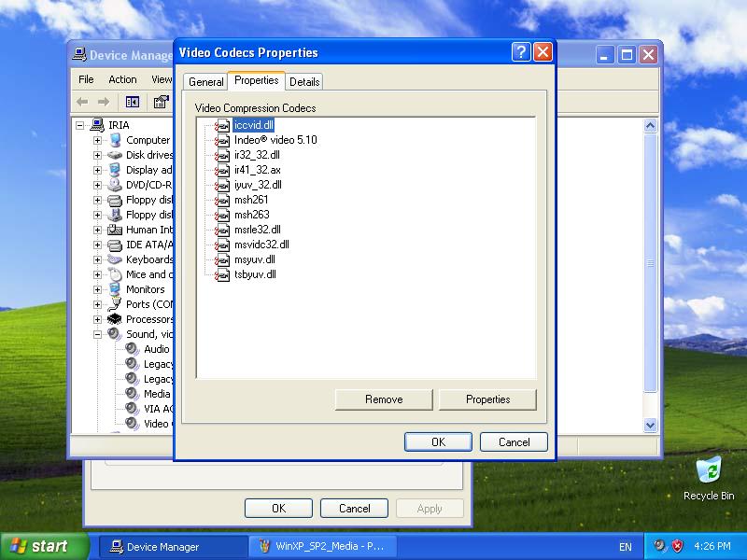Switch to the General tab
The height and width of the screenshot is (560, 747).
(x=205, y=82)
